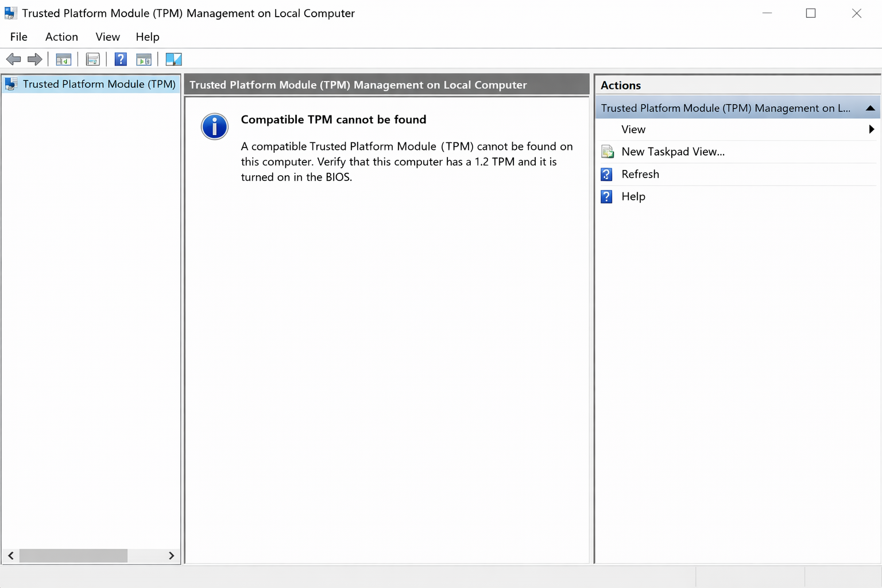
Task: Click the console tree horizontal scrollbar thumb
Action: [x=73, y=556]
